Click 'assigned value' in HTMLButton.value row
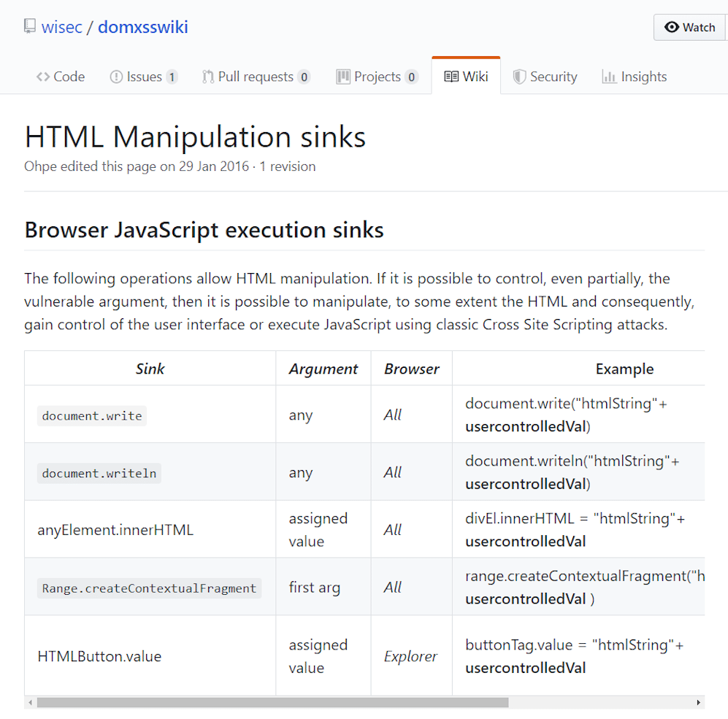 (318, 656)
